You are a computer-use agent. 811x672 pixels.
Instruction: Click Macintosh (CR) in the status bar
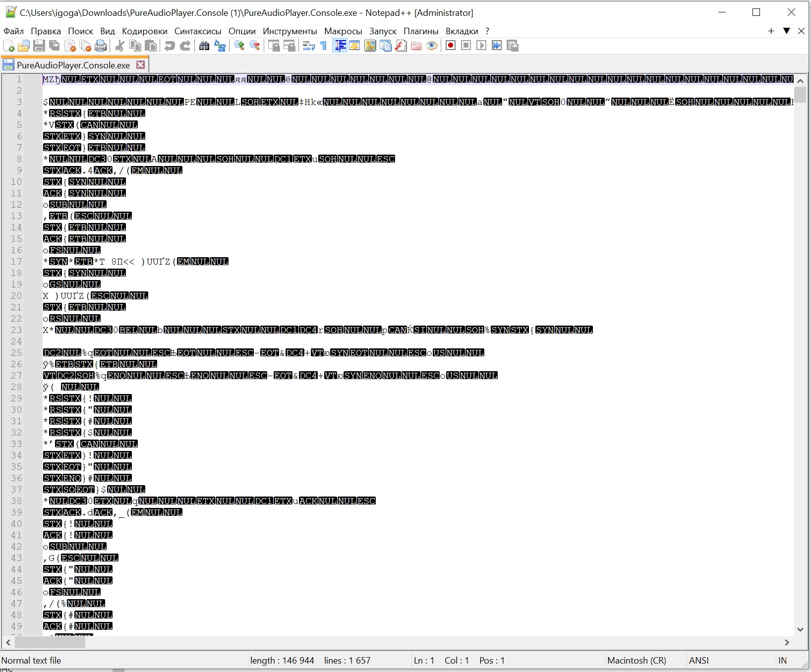(637, 661)
